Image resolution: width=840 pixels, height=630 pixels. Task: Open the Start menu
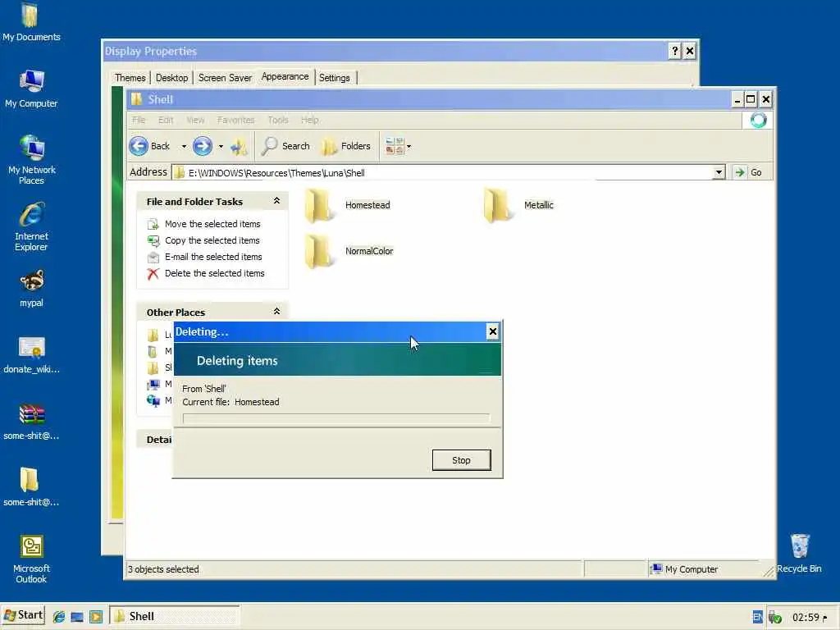pyautogui.click(x=23, y=615)
